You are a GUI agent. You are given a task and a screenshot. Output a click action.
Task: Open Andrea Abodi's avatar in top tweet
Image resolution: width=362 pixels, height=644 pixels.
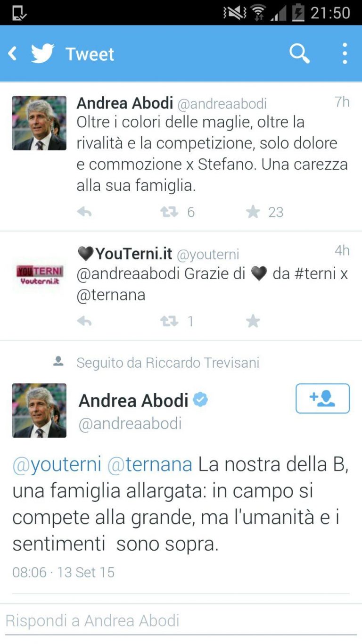click(39, 123)
